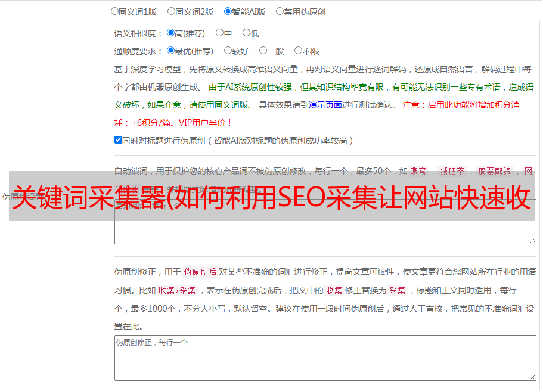Open the 演示页面 link

click(x=325, y=105)
